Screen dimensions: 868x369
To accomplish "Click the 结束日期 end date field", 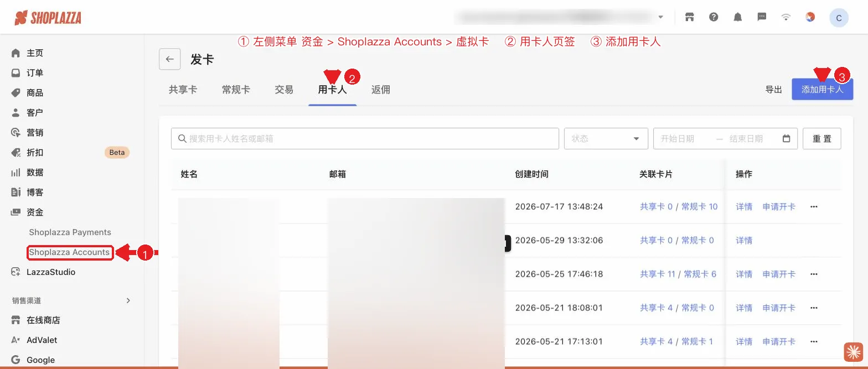I will 746,139.
